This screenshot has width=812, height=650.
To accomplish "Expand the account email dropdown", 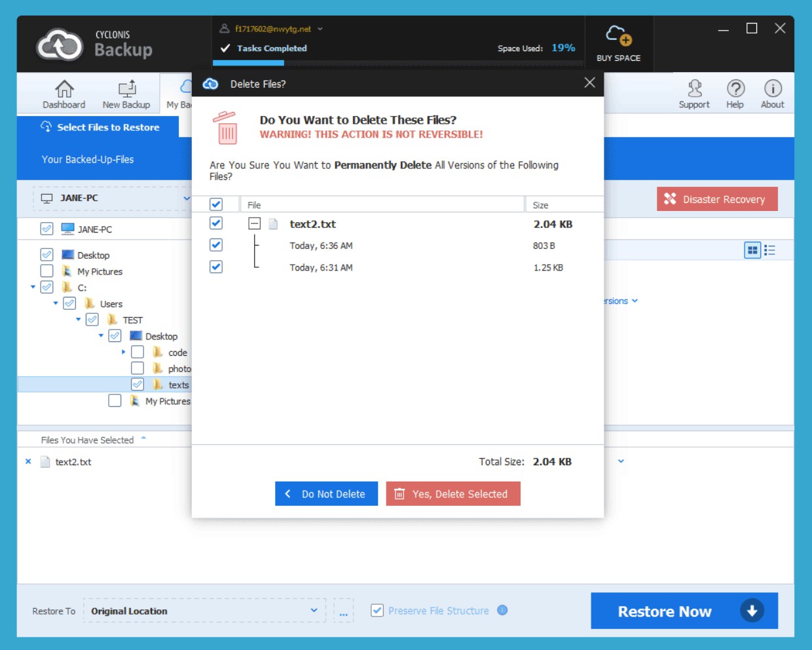I will [320, 29].
